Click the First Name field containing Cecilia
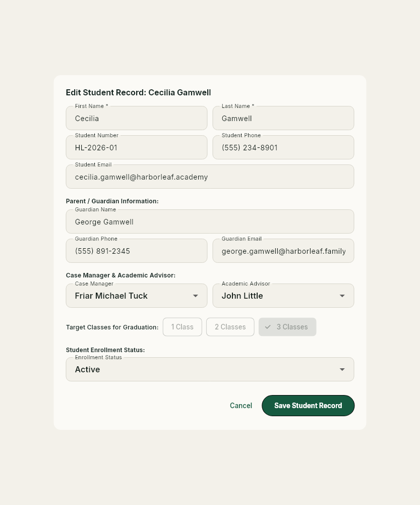 pos(137,118)
